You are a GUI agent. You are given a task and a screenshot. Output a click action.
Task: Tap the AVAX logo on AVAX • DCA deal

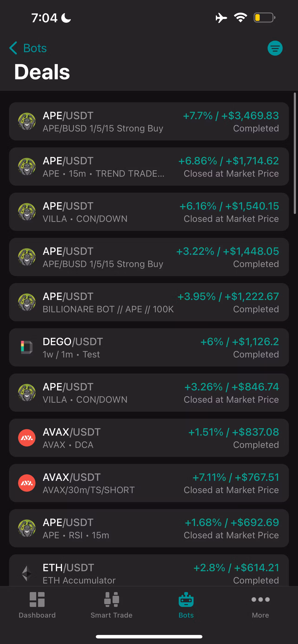27,438
